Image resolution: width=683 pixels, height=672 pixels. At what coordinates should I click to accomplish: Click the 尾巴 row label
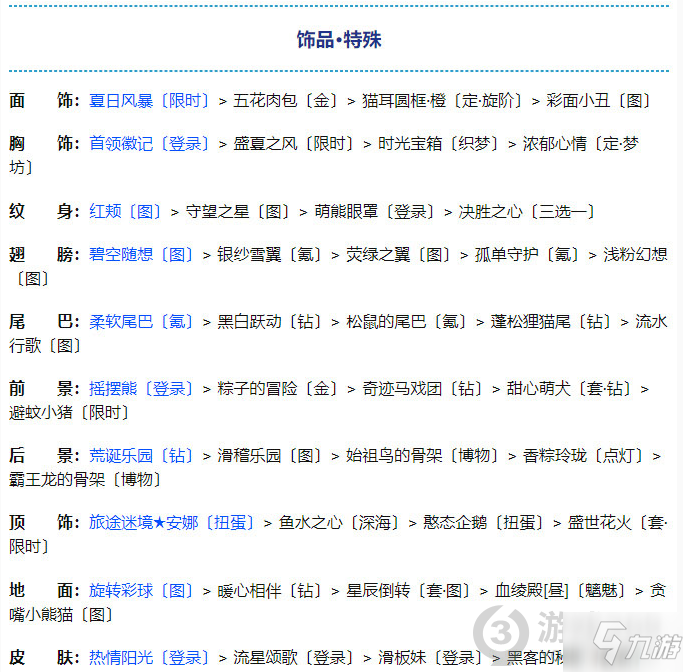tap(44, 322)
